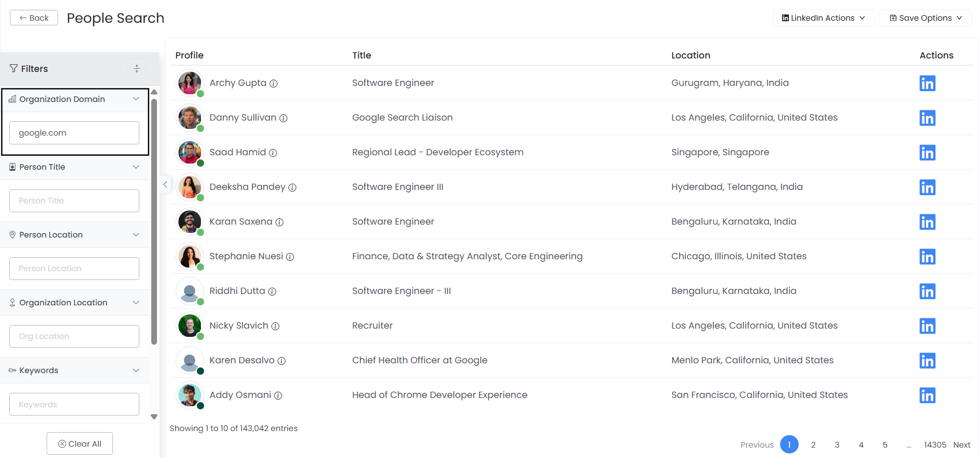980x458 pixels.
Task: Open Addy Osmani's LinkedIn icon
Action: 927,395
